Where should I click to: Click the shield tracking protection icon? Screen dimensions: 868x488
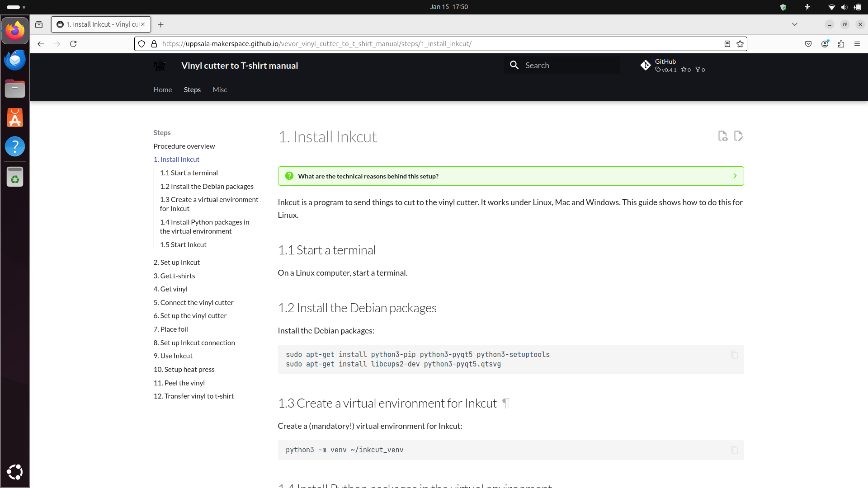click(x=142, y=44)
